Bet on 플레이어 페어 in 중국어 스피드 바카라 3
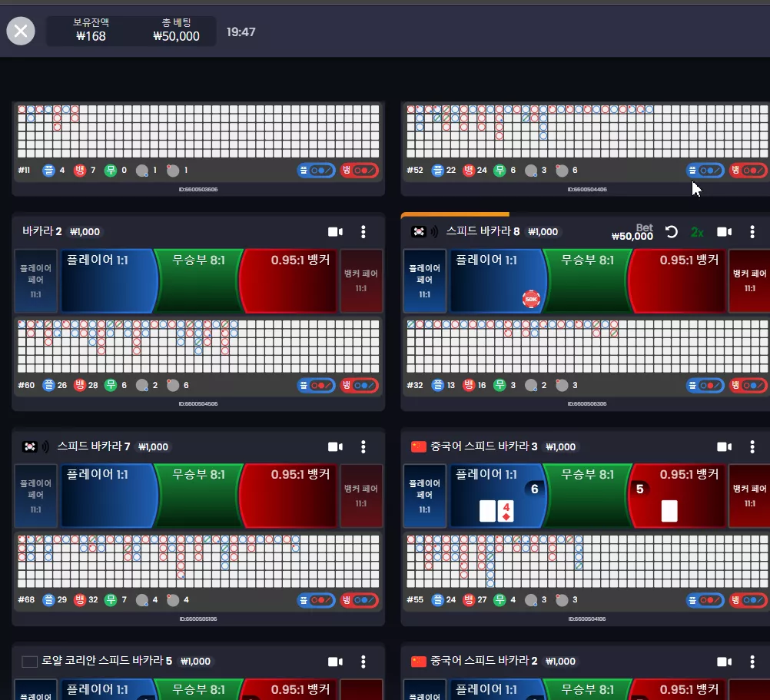770x700 pixels. [425, 496]
